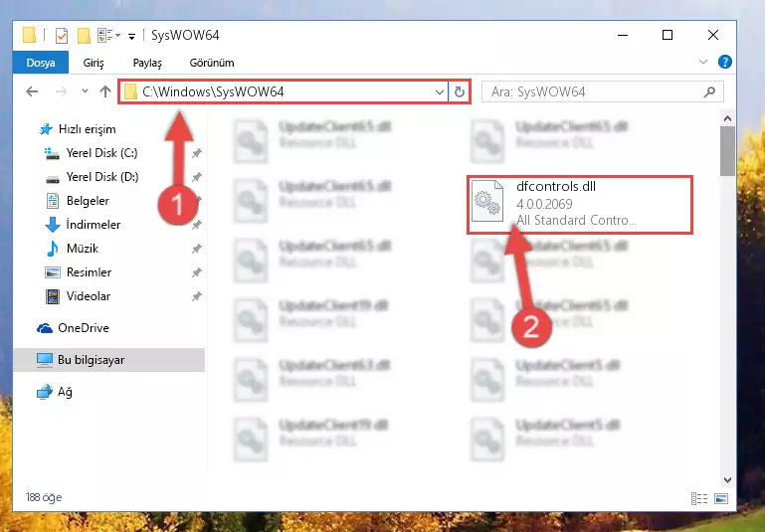Image resolution: width=765 pixels, height=532 pixels.
Task: Switch to the Giriş ribbon tab
Action: click(x=94, y=63)
